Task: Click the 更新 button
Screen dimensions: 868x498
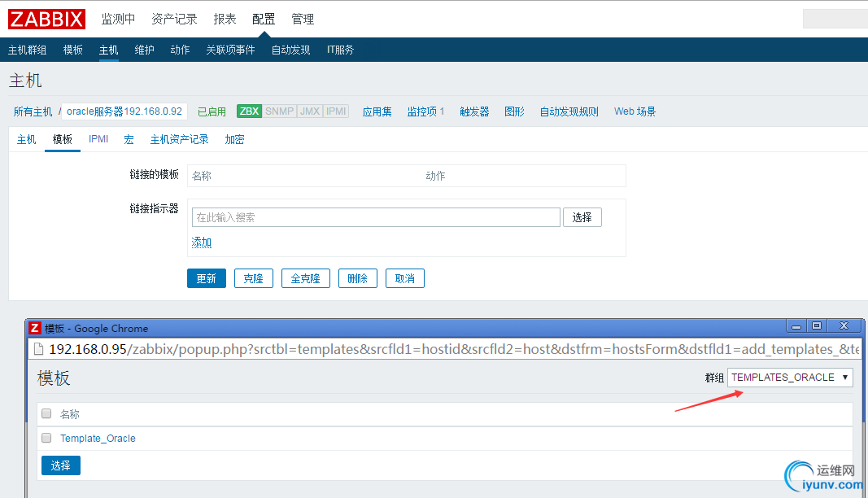Action: [207, 278]
